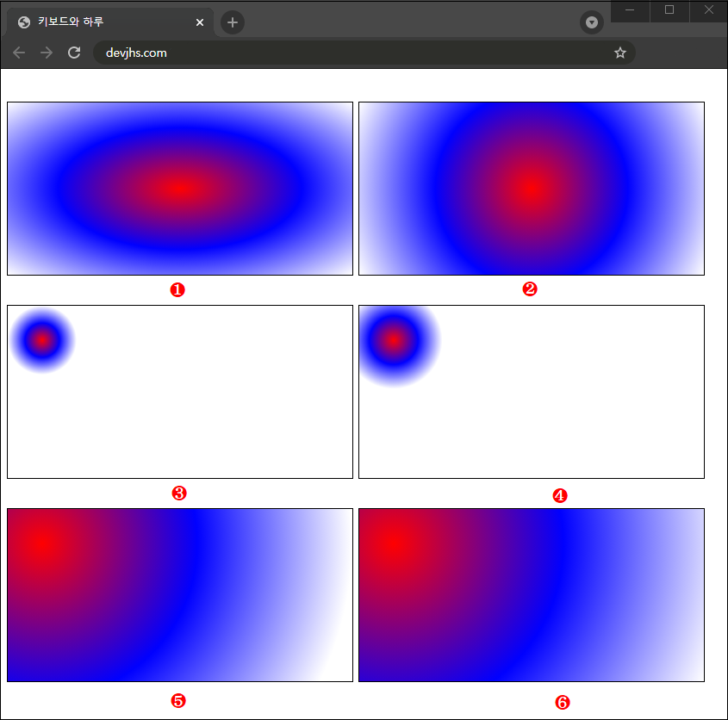Select the 키보드와 하루 tab
The height and width of the screenshot is (720, 728).
(109, 22)
